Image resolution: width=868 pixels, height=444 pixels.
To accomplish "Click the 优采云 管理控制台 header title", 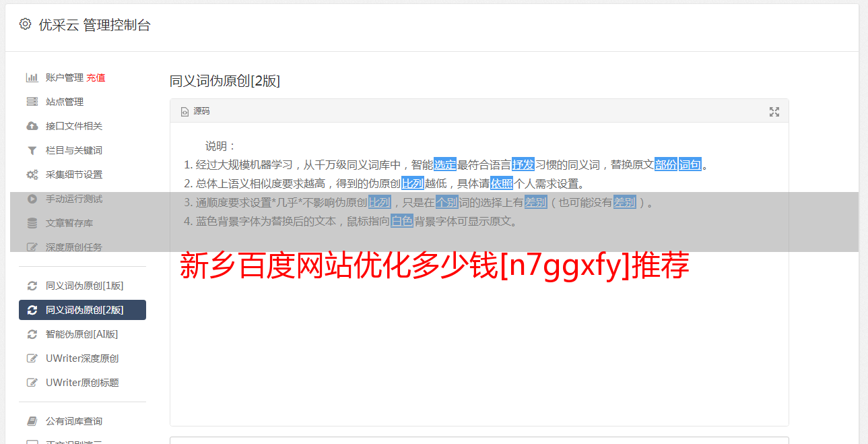I will click(94, 25).
